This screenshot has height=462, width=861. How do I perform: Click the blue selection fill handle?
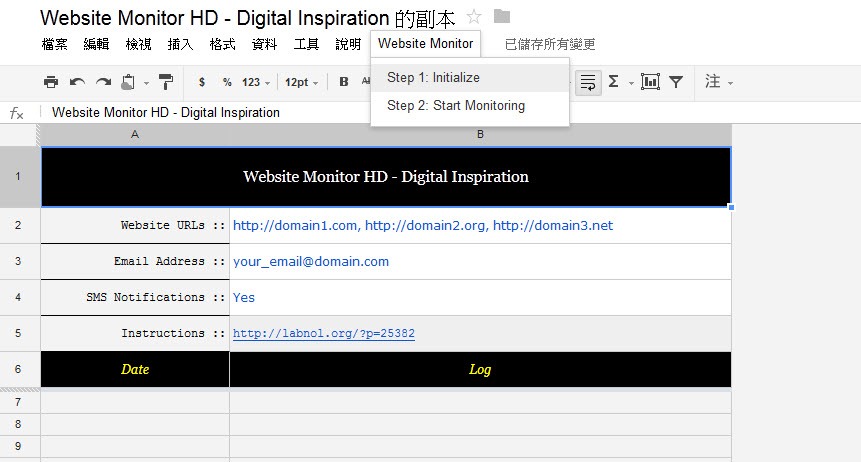tap(731, 207)
